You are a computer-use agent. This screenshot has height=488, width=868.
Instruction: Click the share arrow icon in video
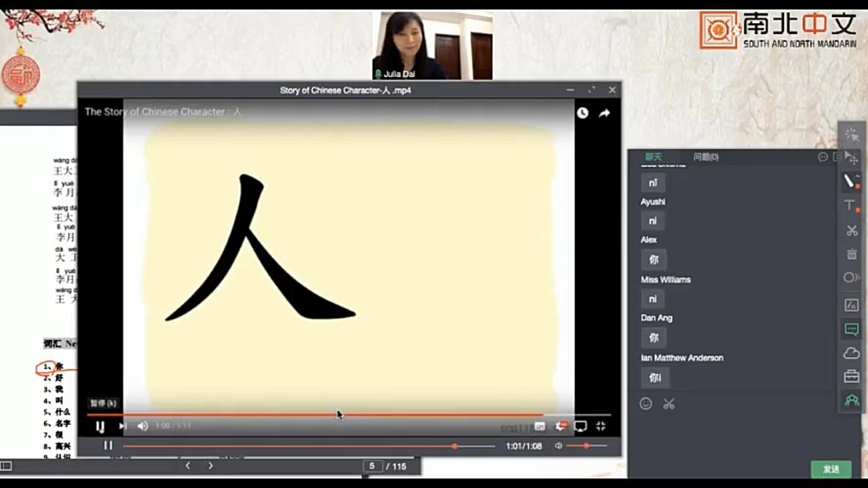click(604, 113)
